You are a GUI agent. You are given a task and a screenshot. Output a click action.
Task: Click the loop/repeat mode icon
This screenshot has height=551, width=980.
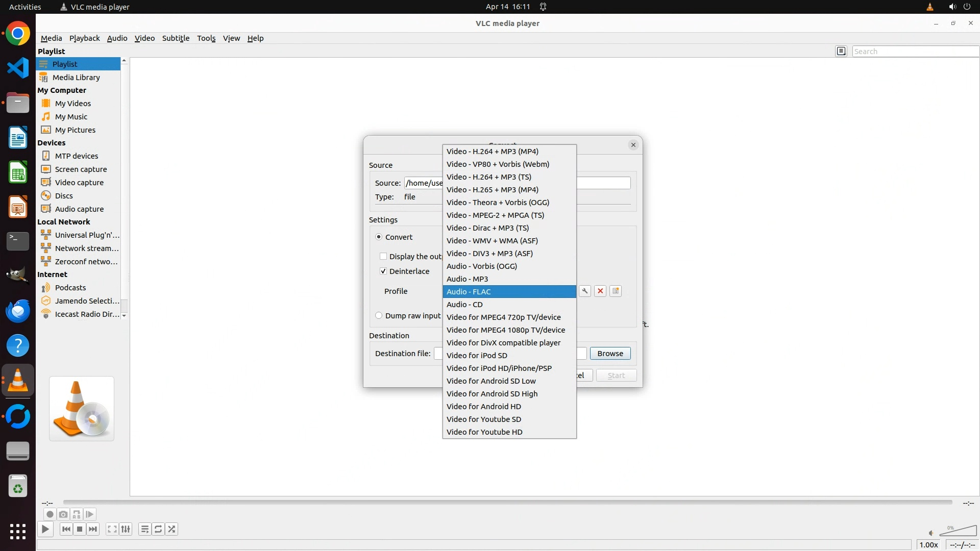tap(158, 529)
